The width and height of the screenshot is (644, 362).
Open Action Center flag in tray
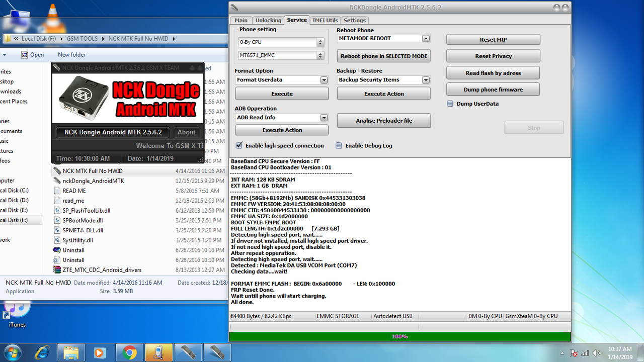click(574, 353)
